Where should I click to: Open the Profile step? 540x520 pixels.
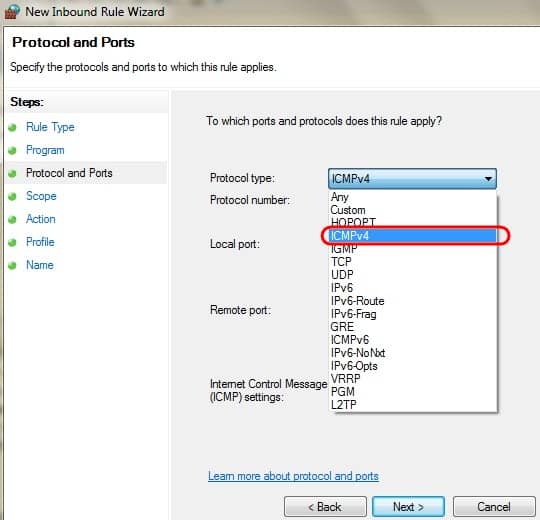coord(40,242)
